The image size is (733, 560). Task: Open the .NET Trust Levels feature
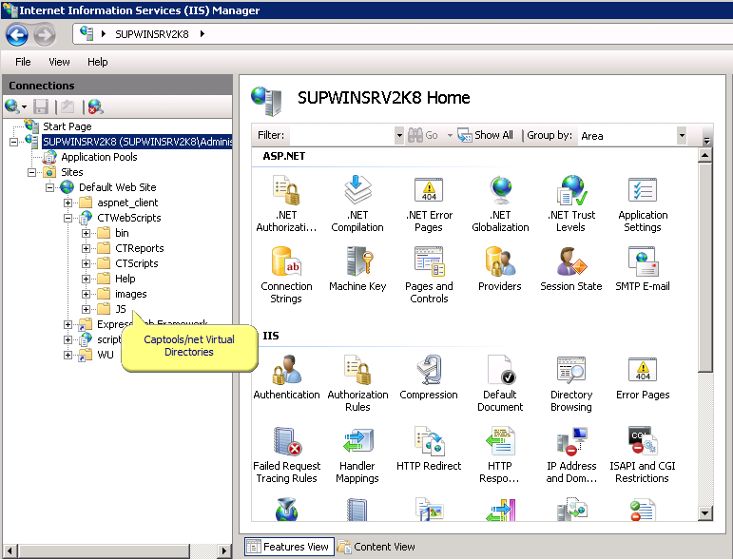click(571, 203)
